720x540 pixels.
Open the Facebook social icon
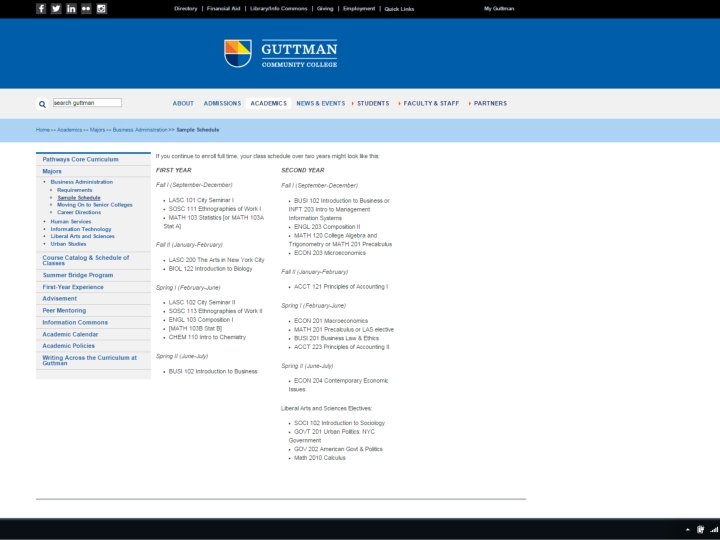coord(41,8)
